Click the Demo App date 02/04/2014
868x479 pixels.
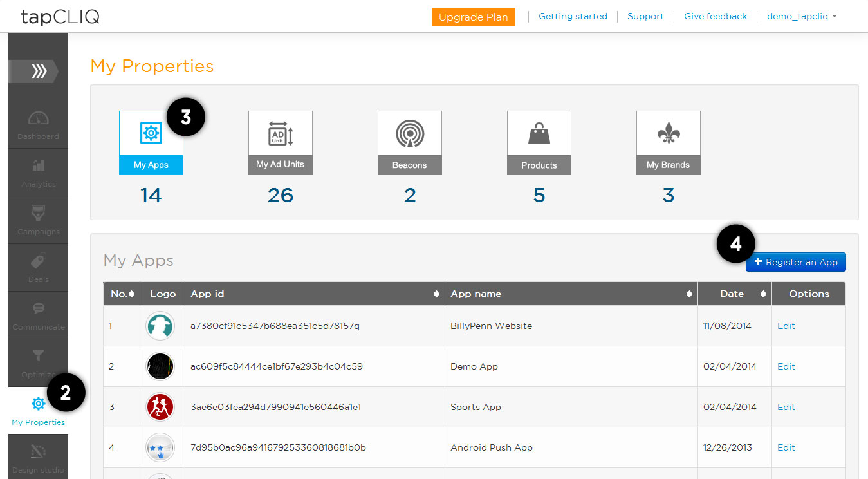(730, 366)
